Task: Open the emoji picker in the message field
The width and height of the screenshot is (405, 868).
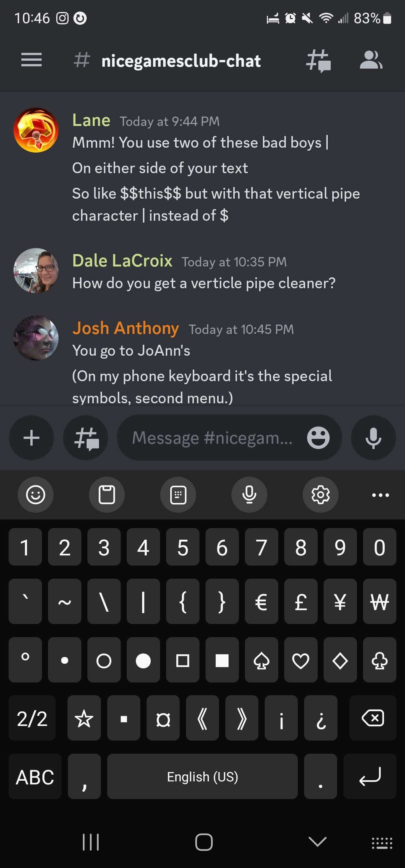Action: pos(318,438)
